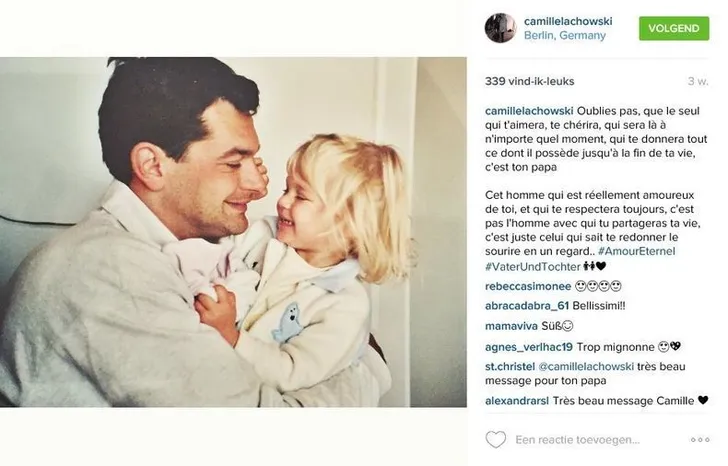Screen dimensions: 728x466
Task: Visit commenter st.christel's profile
Action: click(510, 367)
